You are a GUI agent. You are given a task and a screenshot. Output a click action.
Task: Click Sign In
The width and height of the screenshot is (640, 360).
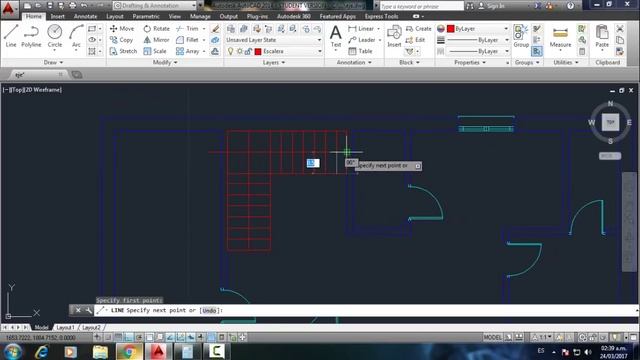492,6
